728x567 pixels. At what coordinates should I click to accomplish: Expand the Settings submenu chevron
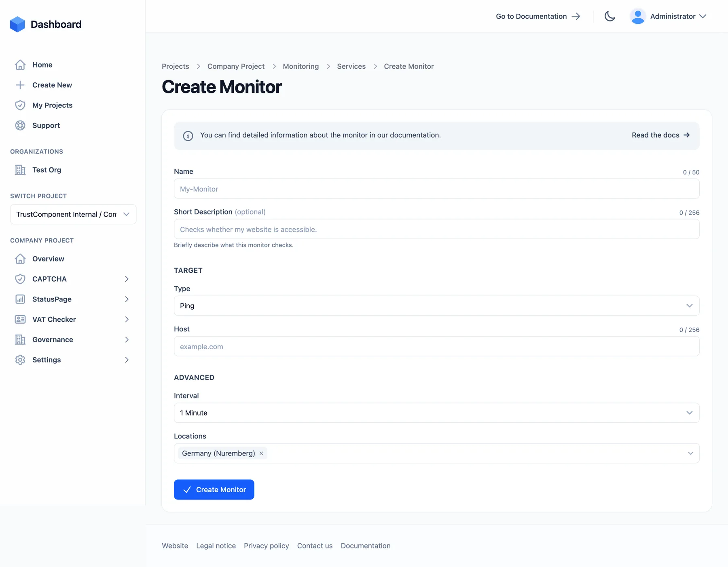(x=127, y=360)
